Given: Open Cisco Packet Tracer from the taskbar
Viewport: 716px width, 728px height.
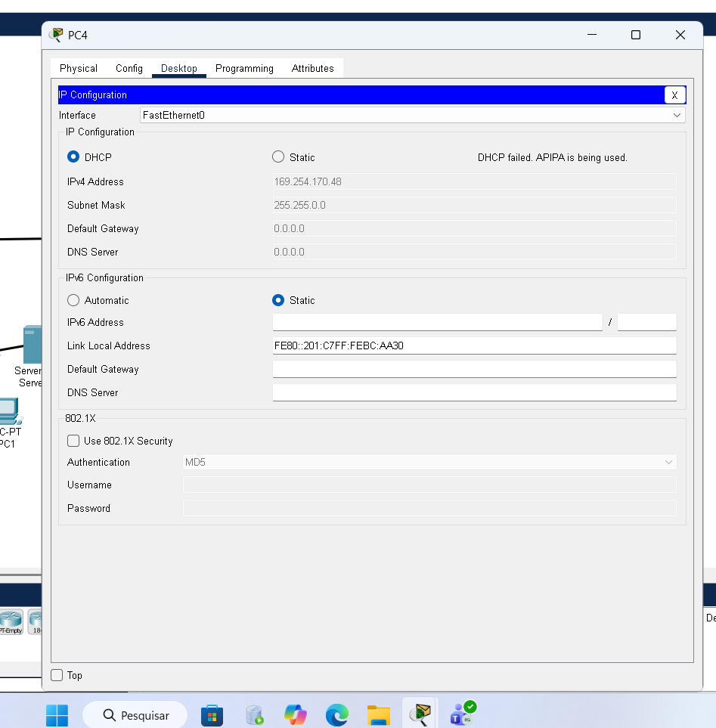Looking at the screenshot, I should pyautogui.click(x=420, y=714).
